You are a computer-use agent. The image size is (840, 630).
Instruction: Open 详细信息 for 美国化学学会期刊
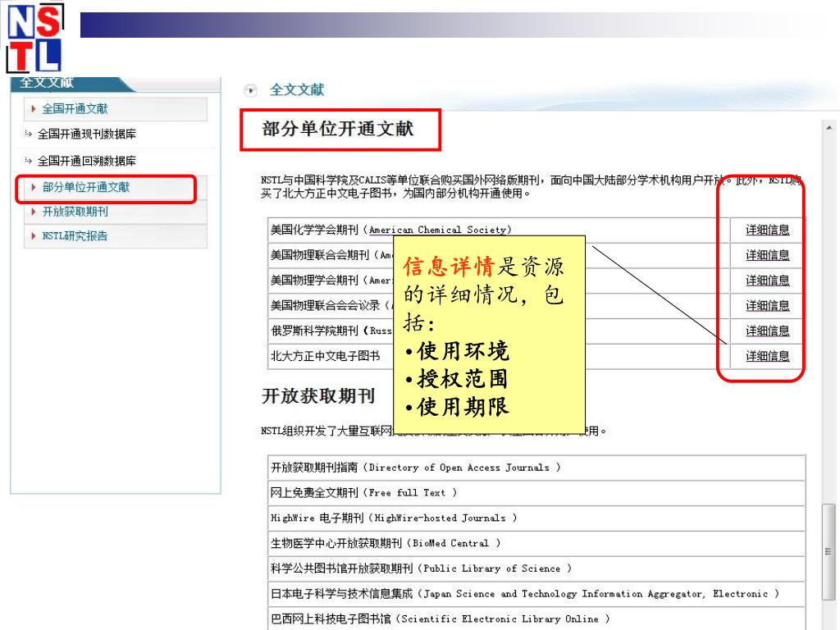tap(767, 230)
